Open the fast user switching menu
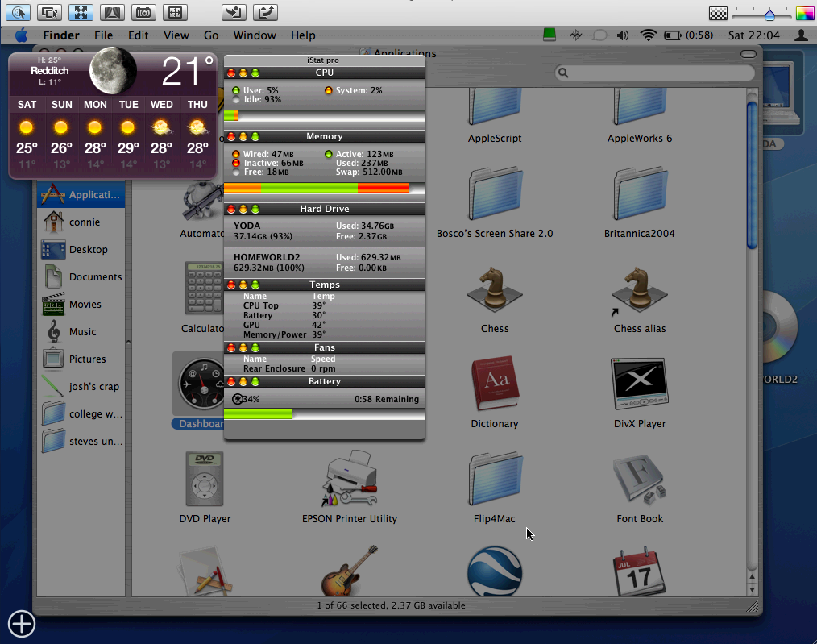The image size is (817, 644). [x=801, y=35]
